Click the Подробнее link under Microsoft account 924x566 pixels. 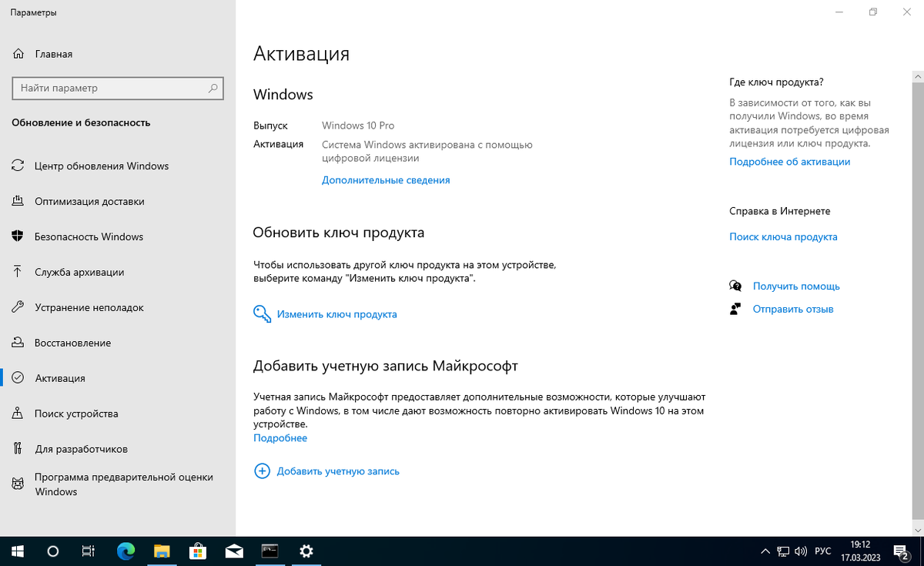(280, 438)
